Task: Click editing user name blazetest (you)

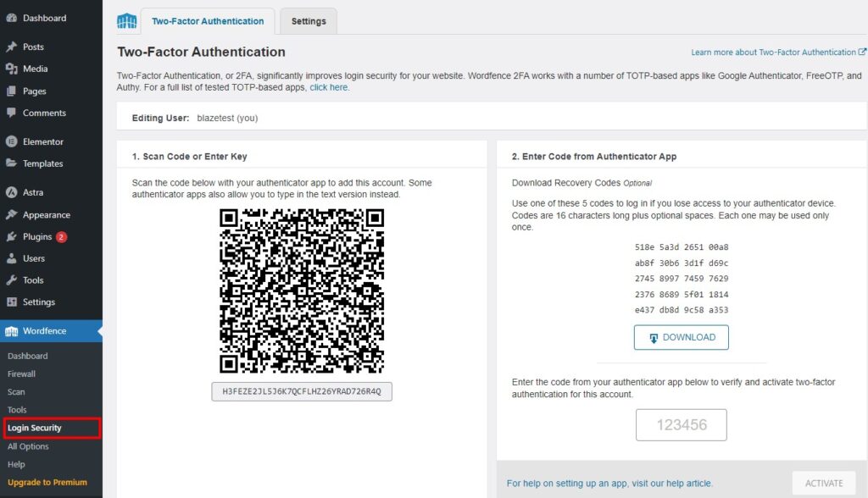Action: pyautogui.click(x=227, y=118)
